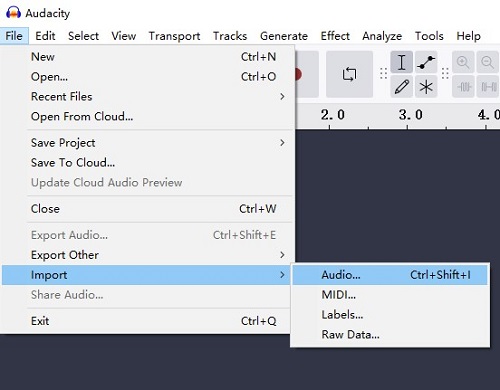
Task: Click the Trim audio outside selection icon
Action: pos(463,87)
